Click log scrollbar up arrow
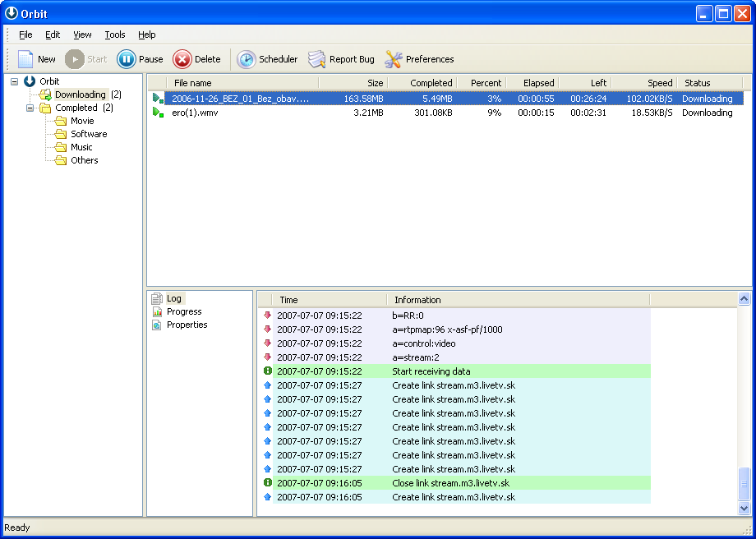The width and height of the screenshot is (756, 539). (x=744, y=299)
